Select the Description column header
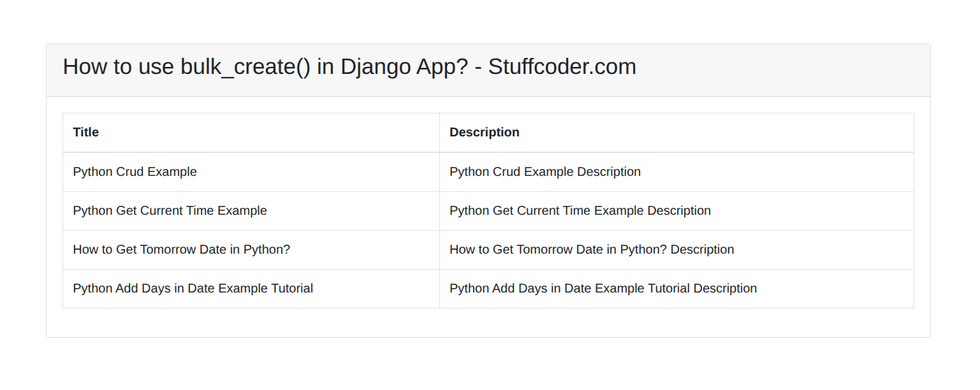Image resolution: width=980 pixels, height=390 pixels. tap(676, 133)
